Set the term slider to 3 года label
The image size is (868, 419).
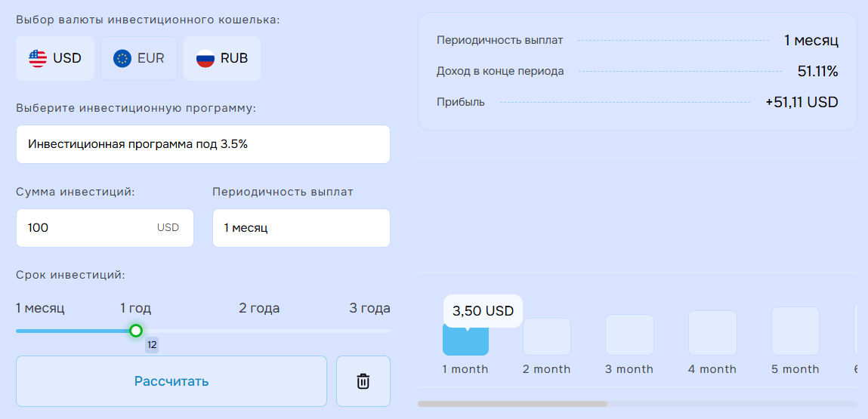(369, 308)
